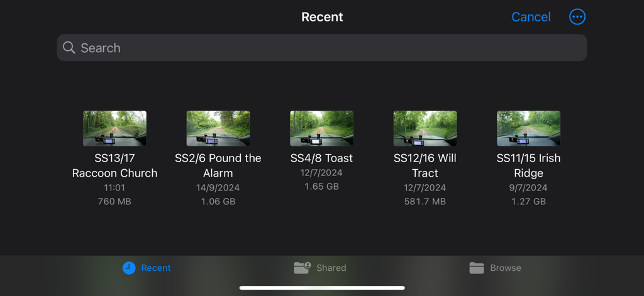
Task: Open the circled ellipsis more options menu
Action: 577,17
